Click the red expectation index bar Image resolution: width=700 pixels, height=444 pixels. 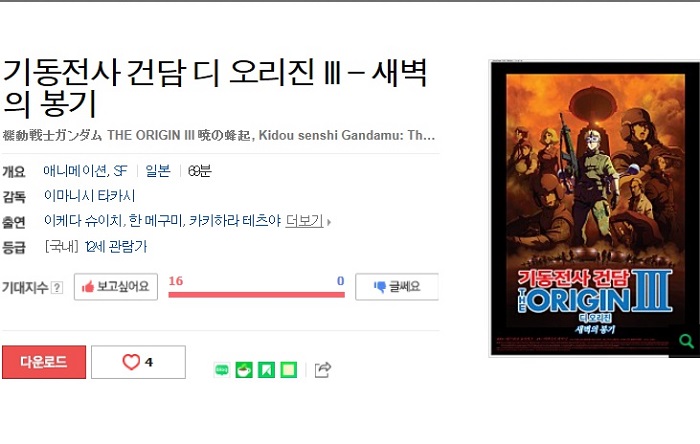[x=256, y=294]
